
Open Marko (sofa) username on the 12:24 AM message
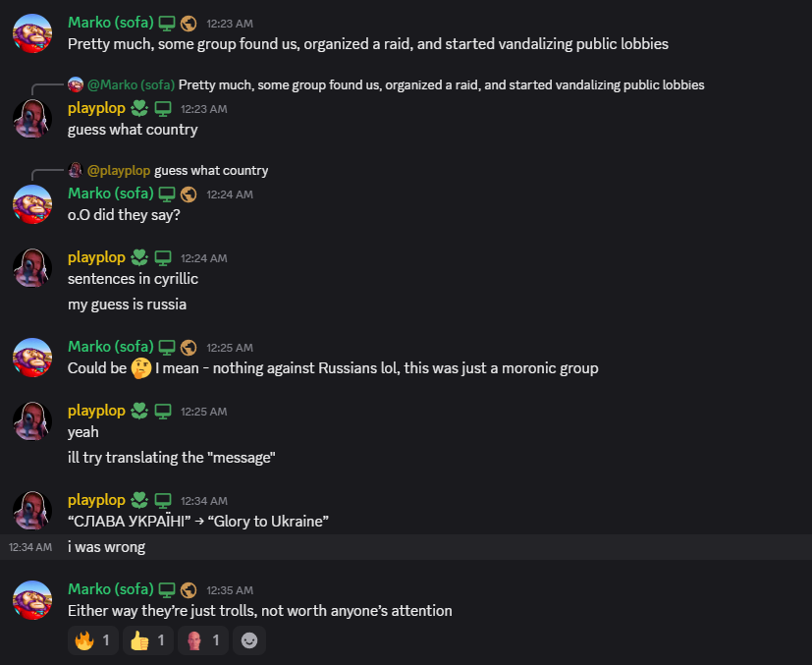click(x=111, y=194)
